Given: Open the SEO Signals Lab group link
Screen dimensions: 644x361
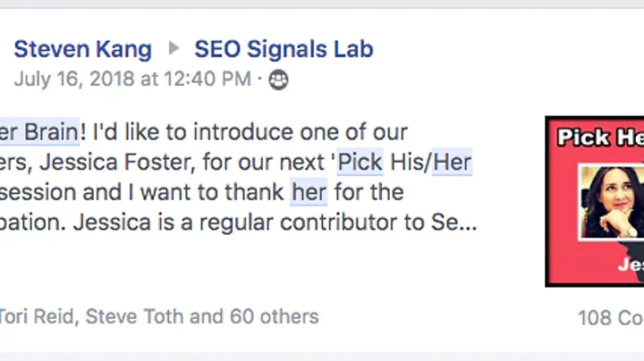Looking at the screenshot, I should coord(284,49).
